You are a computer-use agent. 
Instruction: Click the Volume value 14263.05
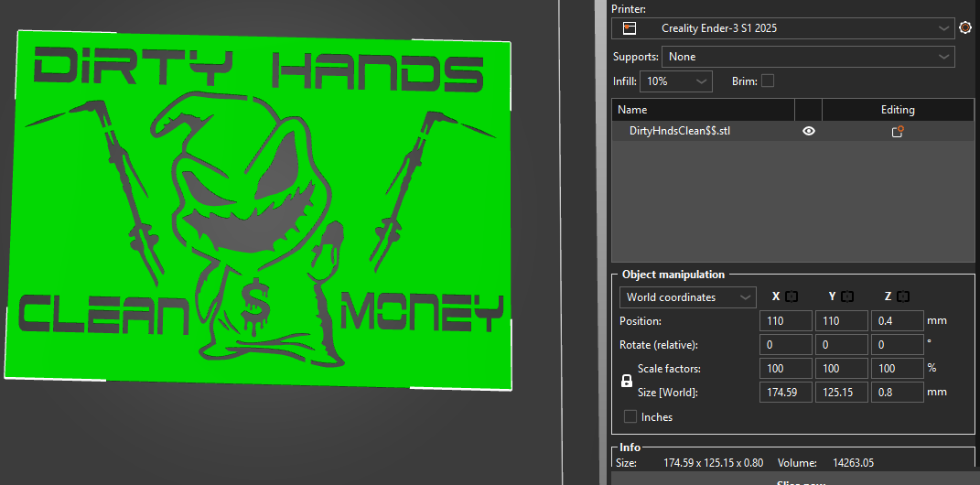click(x=853, y=463)
